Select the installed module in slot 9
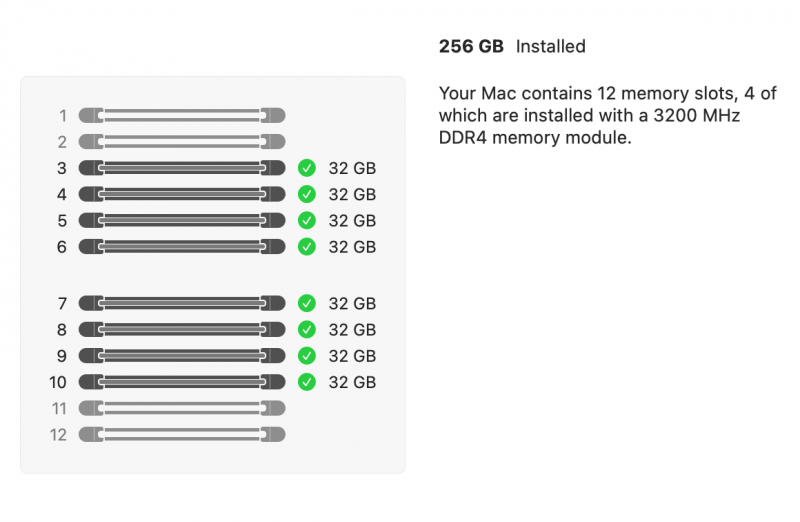 [182, 355]
